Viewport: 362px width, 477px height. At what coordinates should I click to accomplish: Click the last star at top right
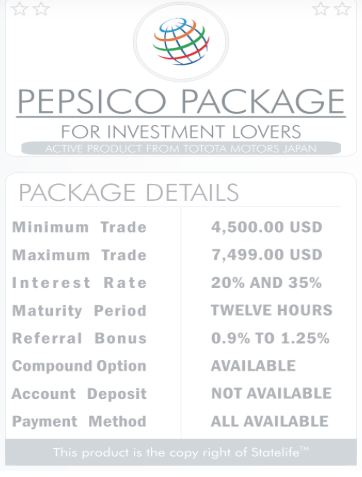click(x=343, y=9)
